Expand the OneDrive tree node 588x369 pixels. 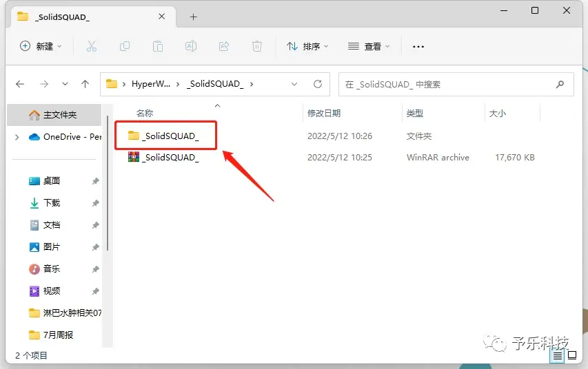pyautogui.click(x=17, y=137)
